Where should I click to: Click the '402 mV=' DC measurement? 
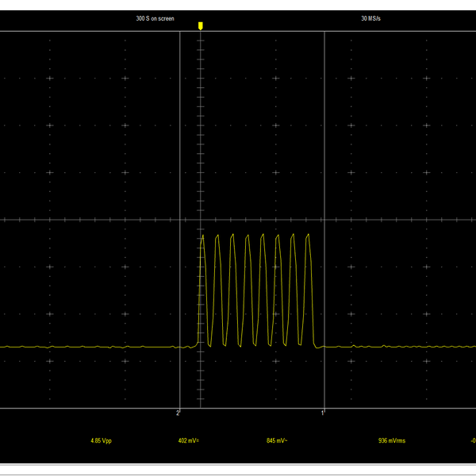click(x=189, y=440)
